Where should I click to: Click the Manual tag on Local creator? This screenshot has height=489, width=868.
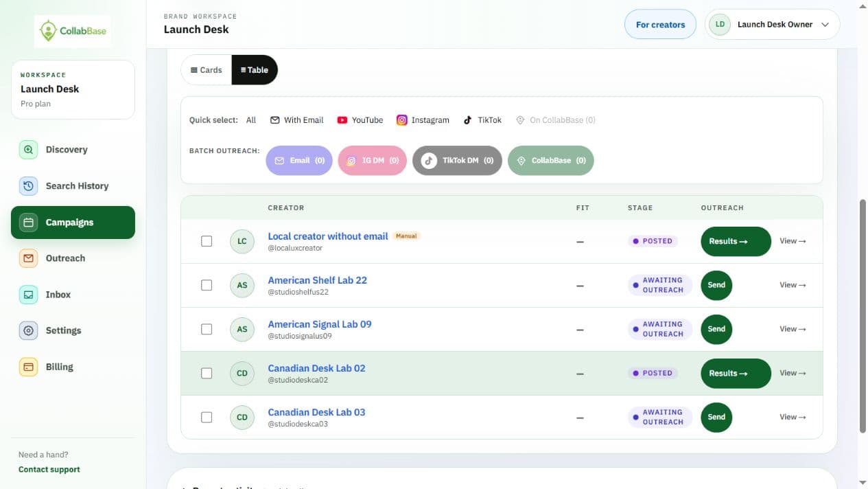coord(406,236)
